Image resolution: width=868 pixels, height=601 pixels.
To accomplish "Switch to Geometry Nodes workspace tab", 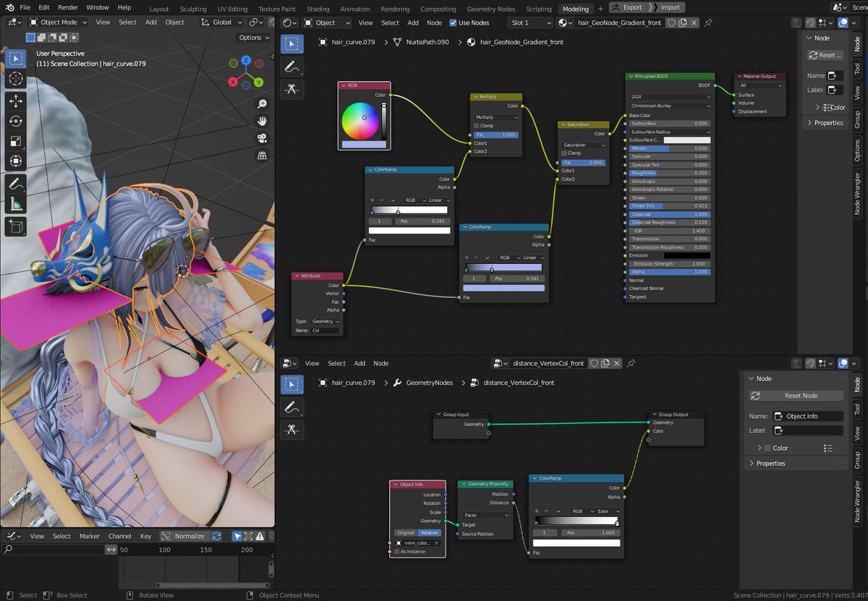I will tap(491, 9).
